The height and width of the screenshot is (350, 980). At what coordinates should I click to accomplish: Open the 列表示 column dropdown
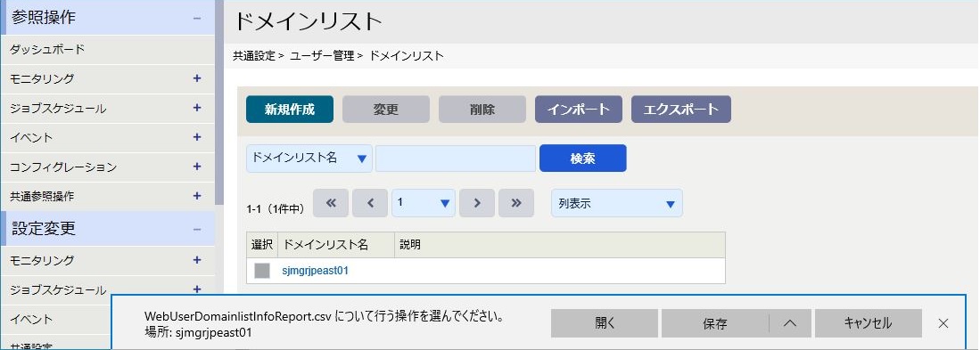coord(617,203)
